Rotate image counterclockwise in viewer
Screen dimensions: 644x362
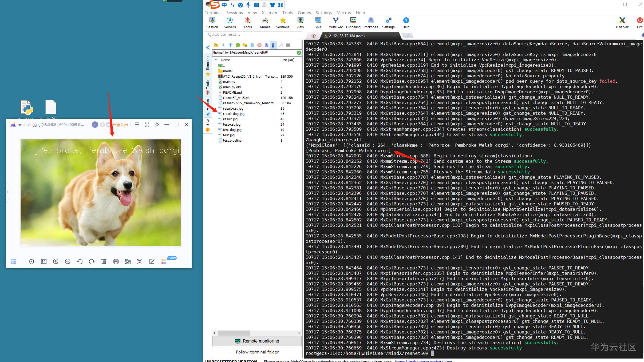(x=80, y=261)
